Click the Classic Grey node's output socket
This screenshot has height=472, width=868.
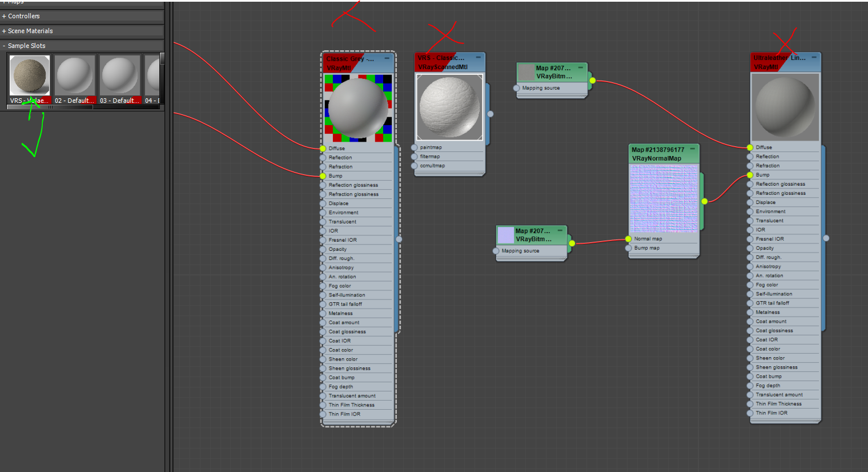pyautogui.click(x=399, y=239)
